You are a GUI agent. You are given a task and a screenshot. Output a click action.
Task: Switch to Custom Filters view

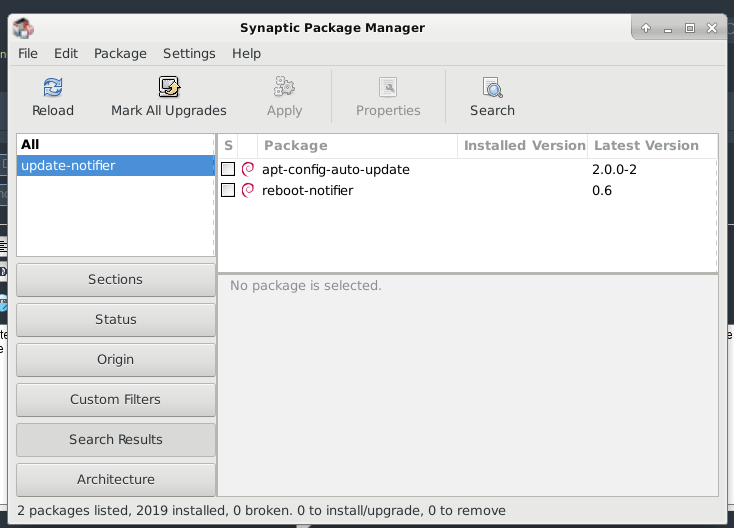tap(116, 400)
